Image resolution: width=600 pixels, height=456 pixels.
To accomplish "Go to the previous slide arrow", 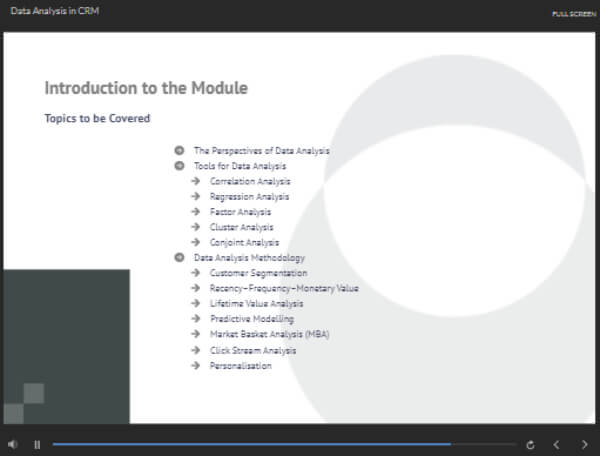I will pos(557,445).
